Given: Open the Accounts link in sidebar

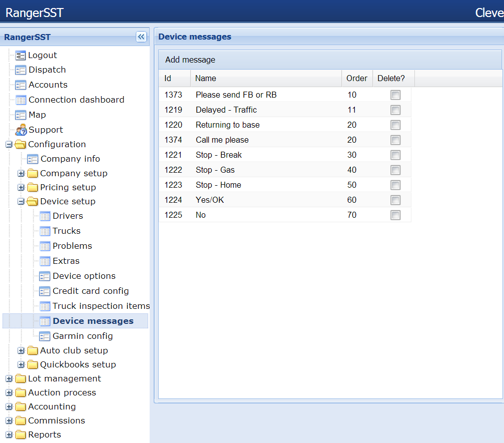Looking at the screenshot, I should (x=48, y=85).
